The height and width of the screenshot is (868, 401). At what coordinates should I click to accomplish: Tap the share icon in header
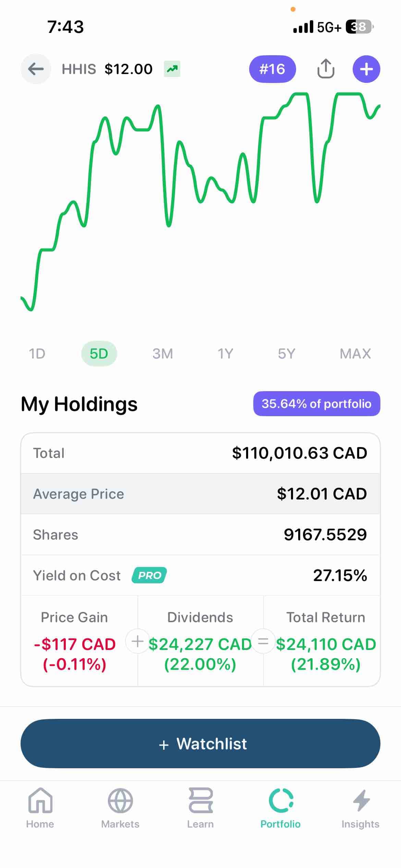point(325,69)
